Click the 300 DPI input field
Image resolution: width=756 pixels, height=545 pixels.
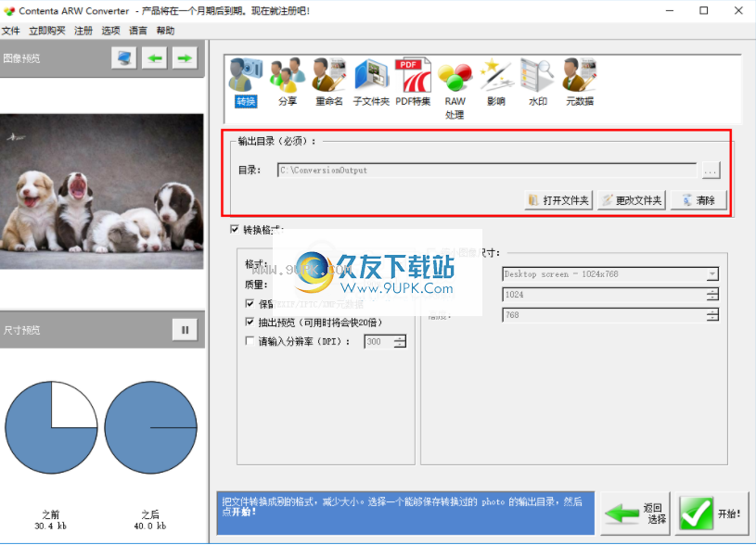(x=379, y=342)
